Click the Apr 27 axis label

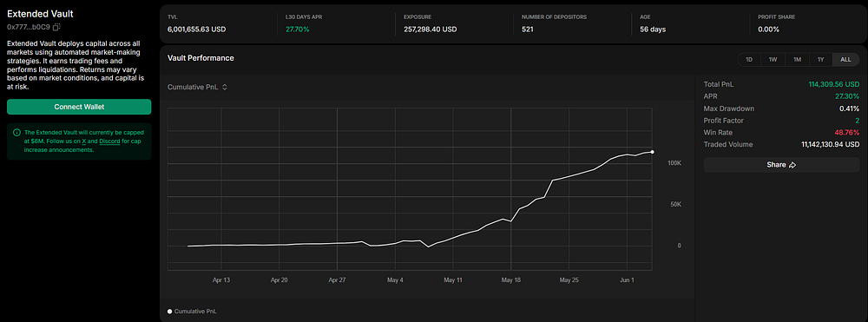tap(337, 280)
